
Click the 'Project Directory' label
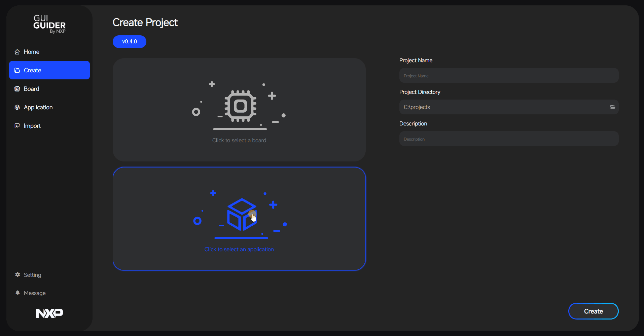[x=420, y=92]
